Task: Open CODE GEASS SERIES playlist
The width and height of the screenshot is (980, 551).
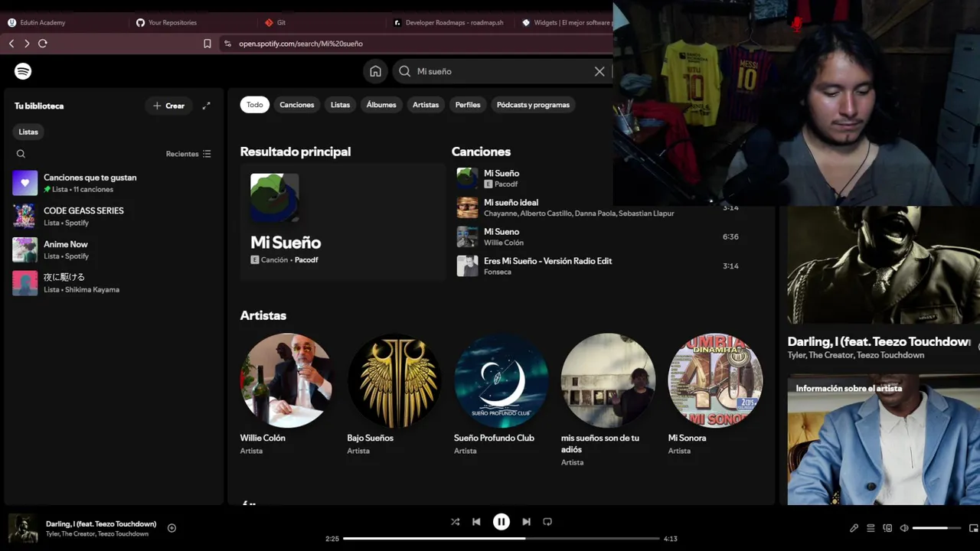Action: tap(113, 217)
